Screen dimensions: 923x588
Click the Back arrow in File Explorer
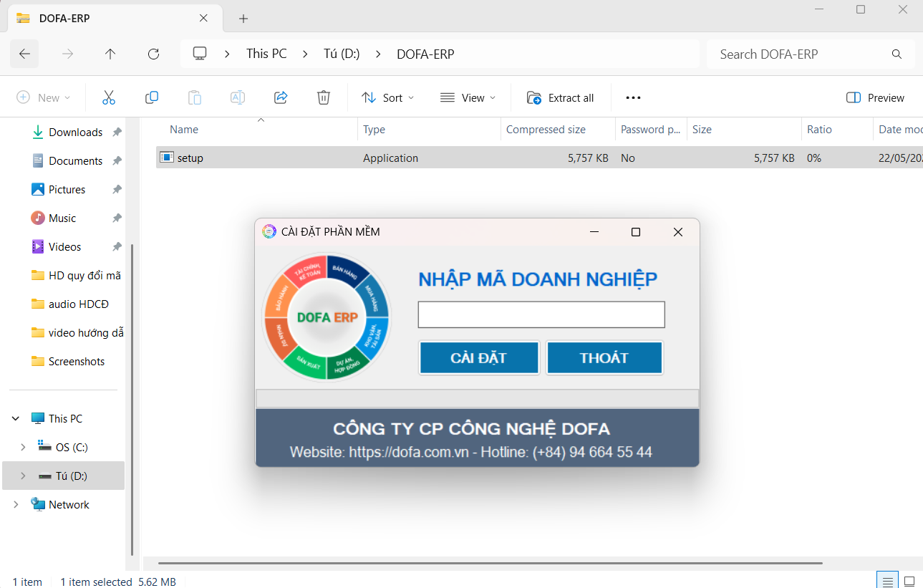pyautogui.click(x=24, y=54)
